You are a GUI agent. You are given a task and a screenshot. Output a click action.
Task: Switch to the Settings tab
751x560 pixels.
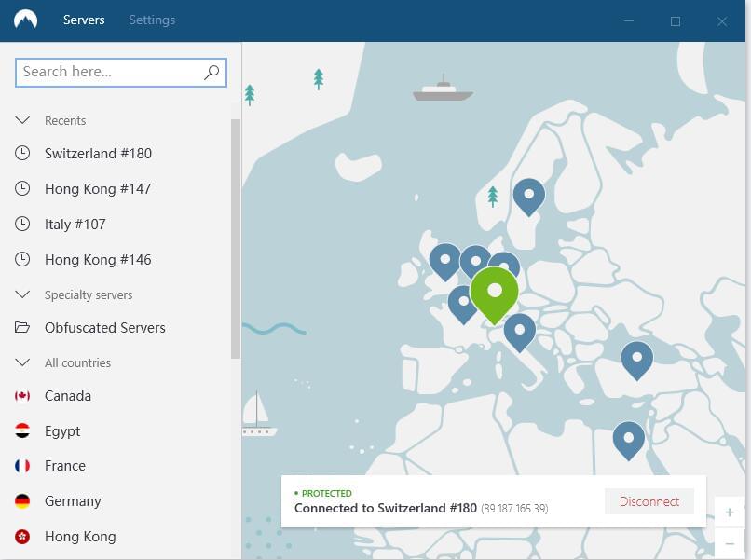pyautogui.click(x=152, y=20)
